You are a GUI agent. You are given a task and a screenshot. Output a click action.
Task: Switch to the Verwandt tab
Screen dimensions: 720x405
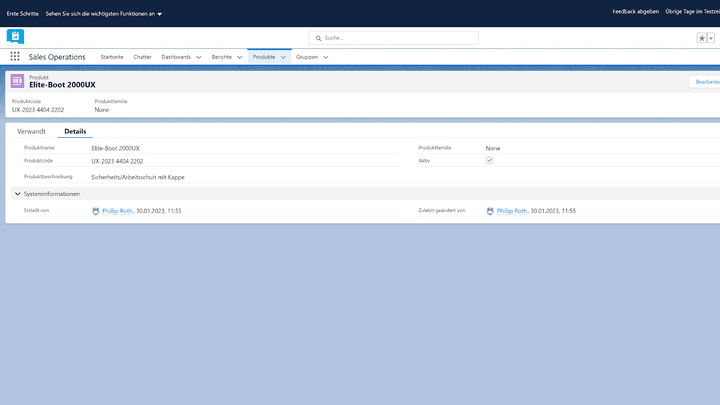point(31,131)
